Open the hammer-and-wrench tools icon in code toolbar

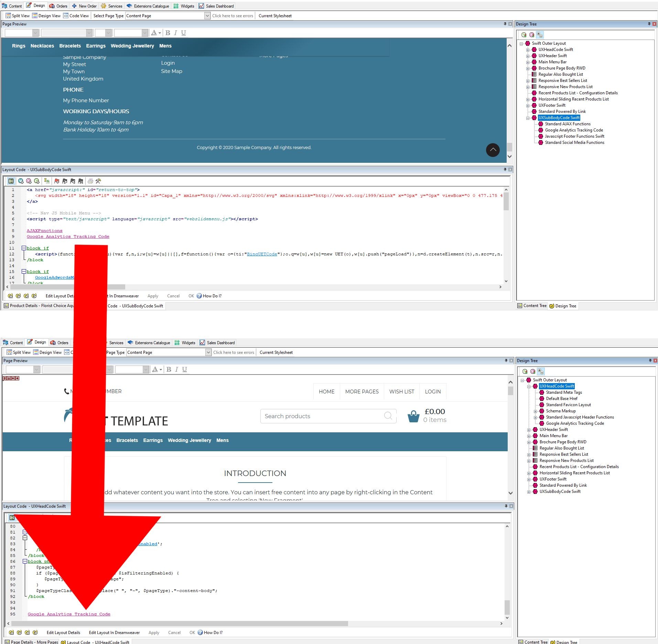pyautogui.click(x=98, y=181)
